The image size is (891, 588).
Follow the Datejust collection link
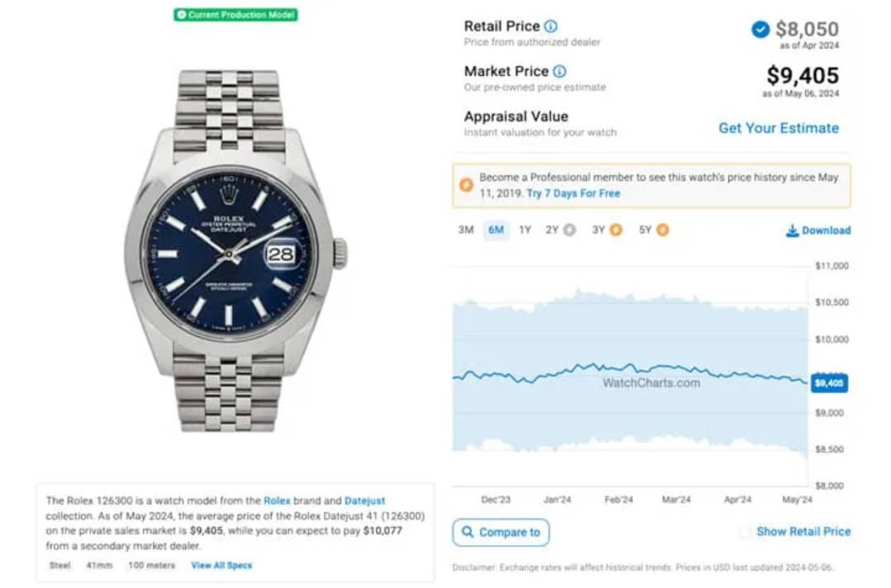(x=364, y=501)
